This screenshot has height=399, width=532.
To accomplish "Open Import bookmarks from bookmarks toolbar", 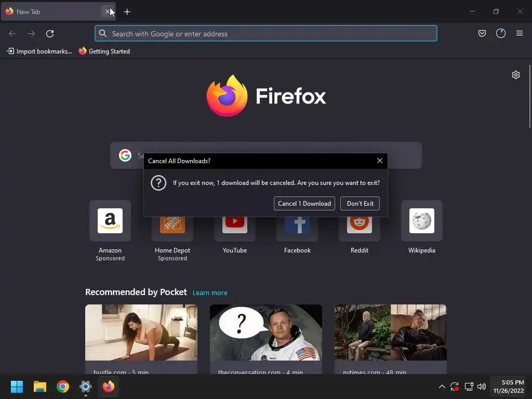I will [x=39, y=51].
